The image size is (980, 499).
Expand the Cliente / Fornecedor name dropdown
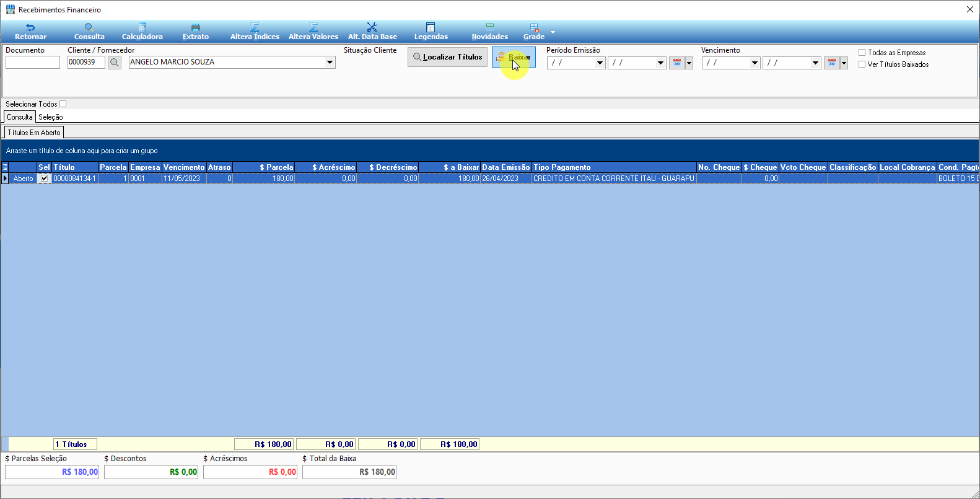[x=330, y=62]
